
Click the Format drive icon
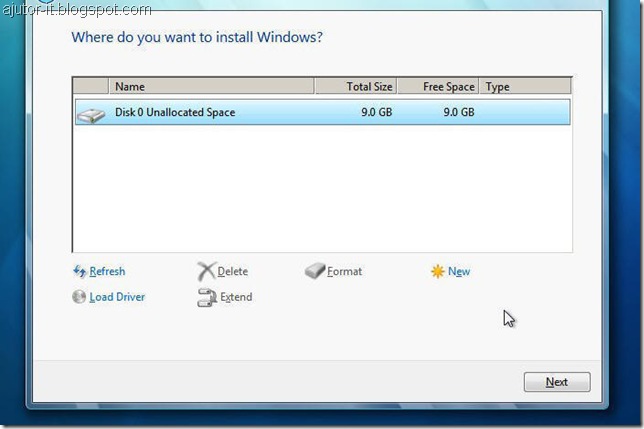[x=315, y=271]
